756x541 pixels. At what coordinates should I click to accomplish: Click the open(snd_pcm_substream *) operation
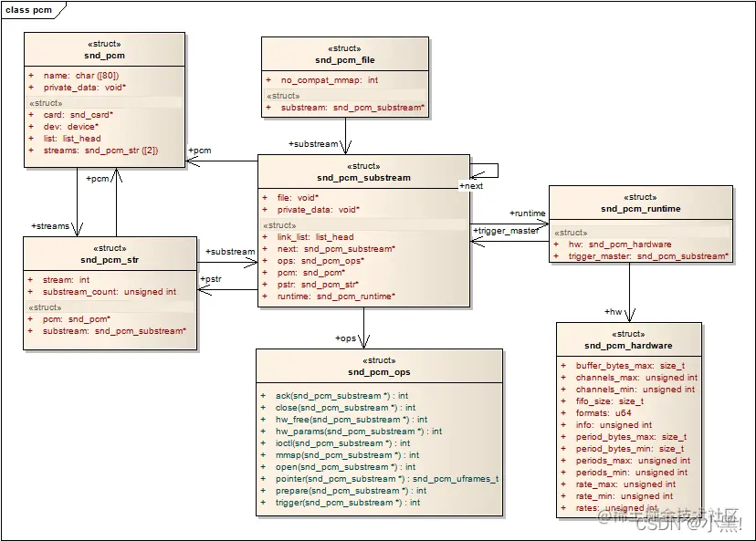tap(345, 467)
